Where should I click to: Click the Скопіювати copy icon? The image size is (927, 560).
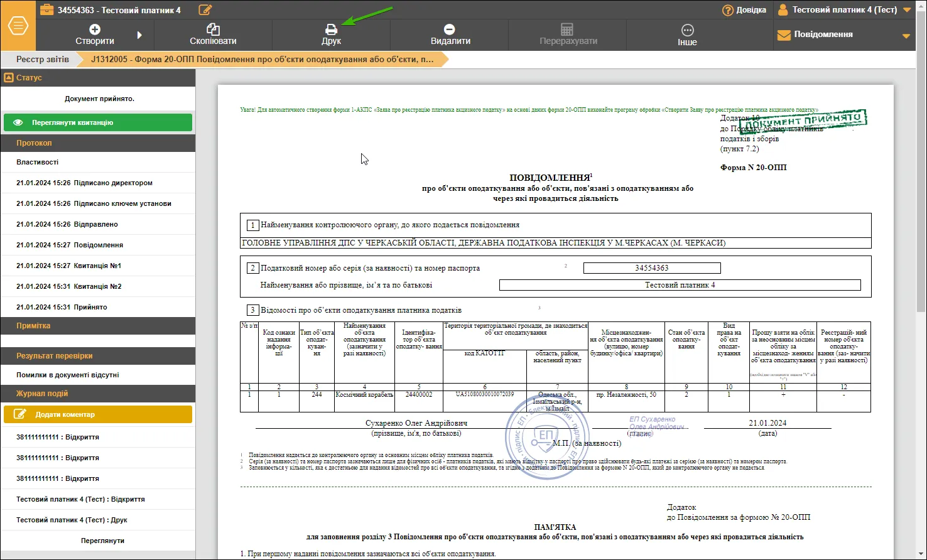coord(213,30)
